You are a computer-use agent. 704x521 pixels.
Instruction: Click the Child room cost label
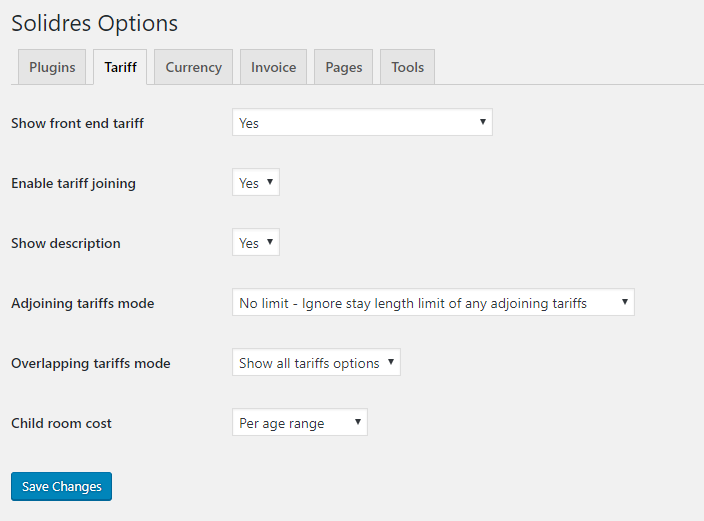pyautogui.click(x=61, y=424)
